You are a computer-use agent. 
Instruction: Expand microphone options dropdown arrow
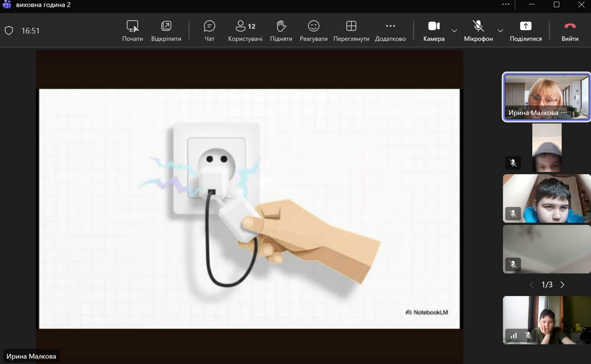pyautogui.click(x=500, y=31)
